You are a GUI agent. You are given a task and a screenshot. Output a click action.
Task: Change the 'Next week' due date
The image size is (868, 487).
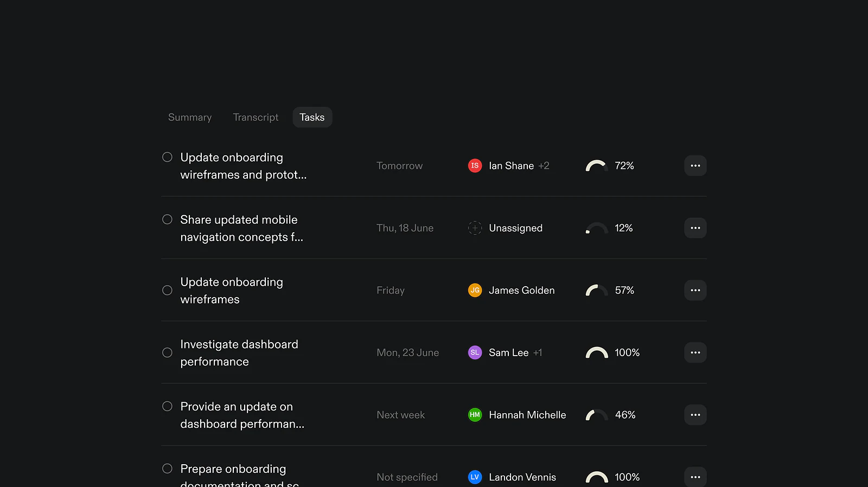pyautogui.click(x=400, y=415)
